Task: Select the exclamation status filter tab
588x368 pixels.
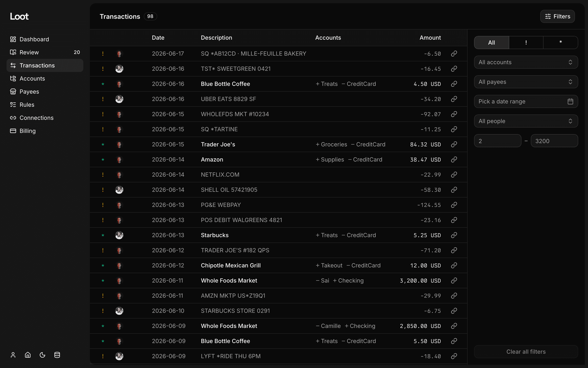Action: click(526, 43)
